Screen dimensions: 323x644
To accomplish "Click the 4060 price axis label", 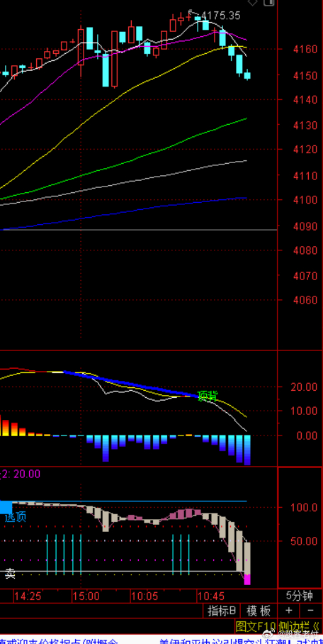I will coord(306,300).
